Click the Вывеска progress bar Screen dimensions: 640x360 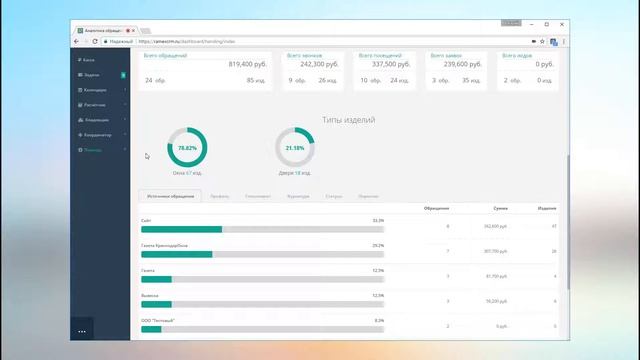point(262,304)
